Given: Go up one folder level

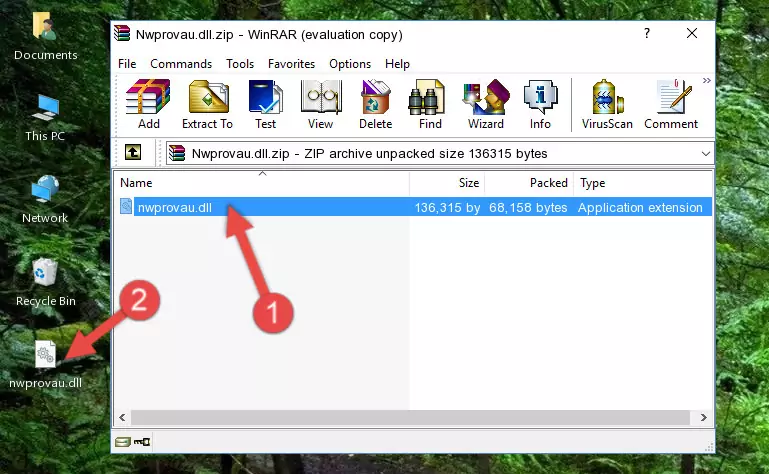Looking at the screenshot, I should tap(133, 153).
